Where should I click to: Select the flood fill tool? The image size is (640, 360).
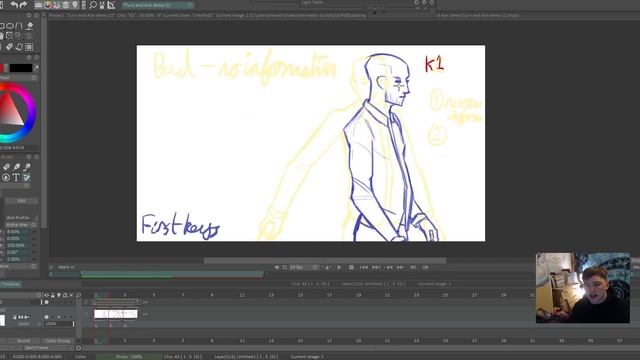[29, 26]
